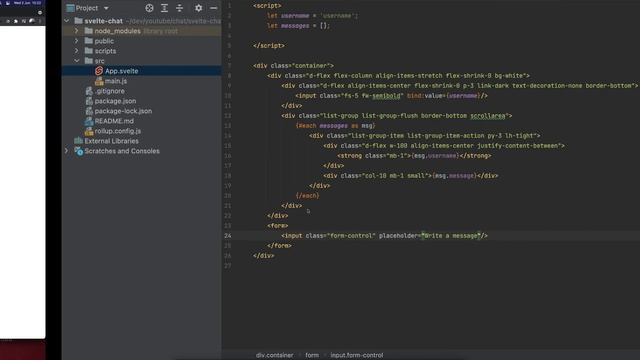
Task: Click the node_modules folder icon
Action: coord(89,31)
